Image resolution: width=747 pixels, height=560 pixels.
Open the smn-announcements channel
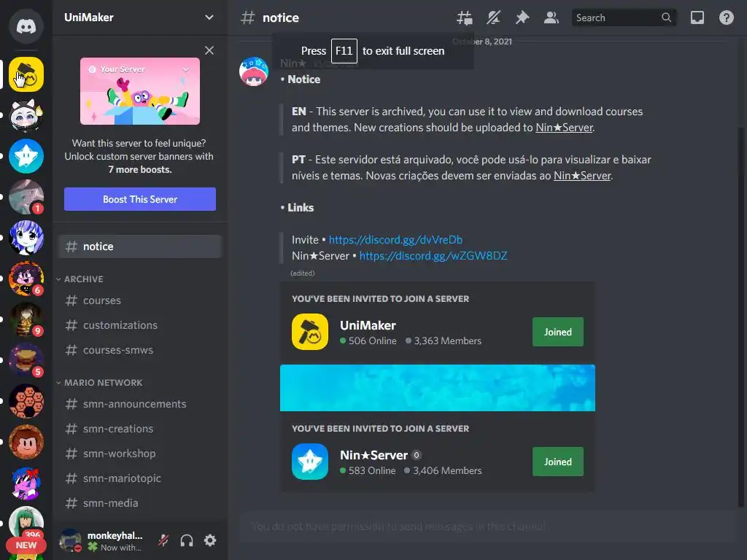pos(140,404)
